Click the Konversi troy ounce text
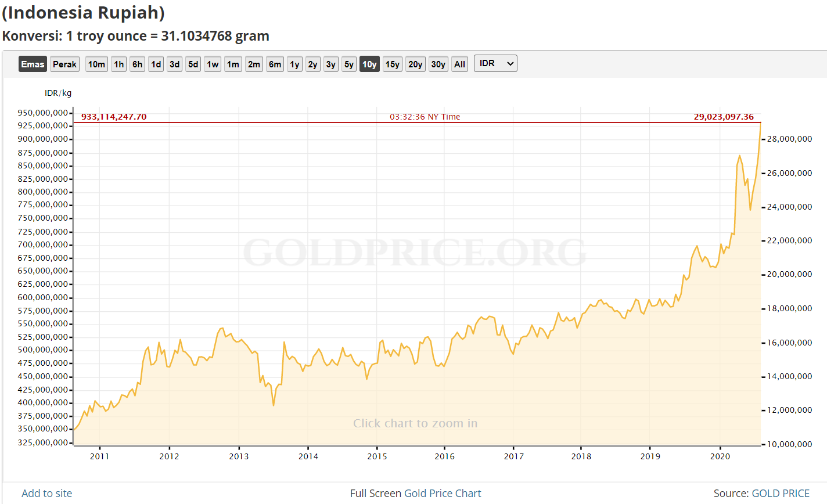Image resolution: width=827 pixels, height=504 pixels. click(135, 36)
